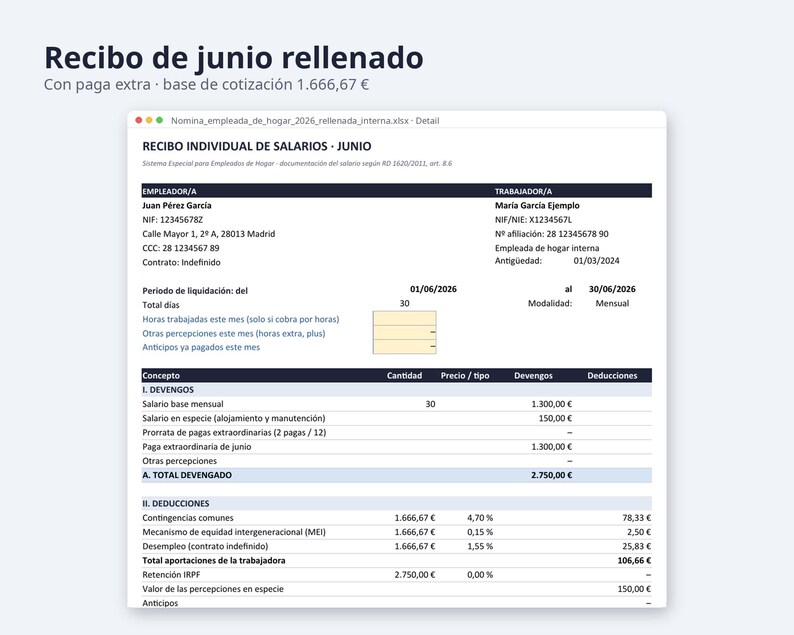794x635 pixels.
Task: Click the heading 'RECIBO INDIVIDUAL DE SALARIOS · JUNIO'
Action: click(257, 146)
